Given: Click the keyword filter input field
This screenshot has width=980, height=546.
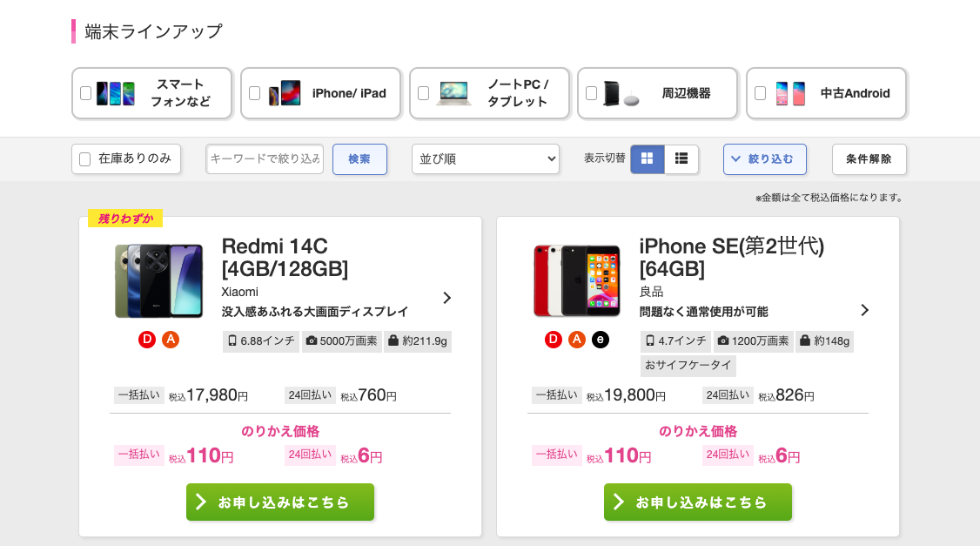Looking at the screenshot, I should [x=264, y=158].
